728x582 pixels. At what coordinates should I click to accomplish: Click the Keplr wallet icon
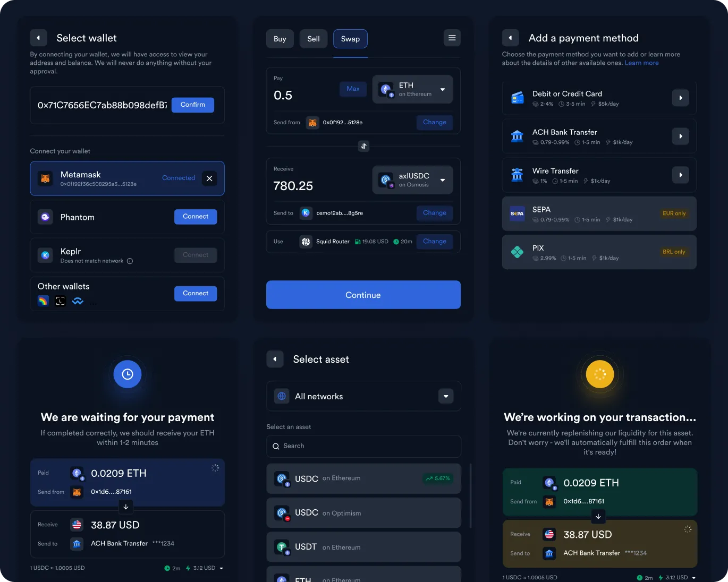click(x=45, y=255)
